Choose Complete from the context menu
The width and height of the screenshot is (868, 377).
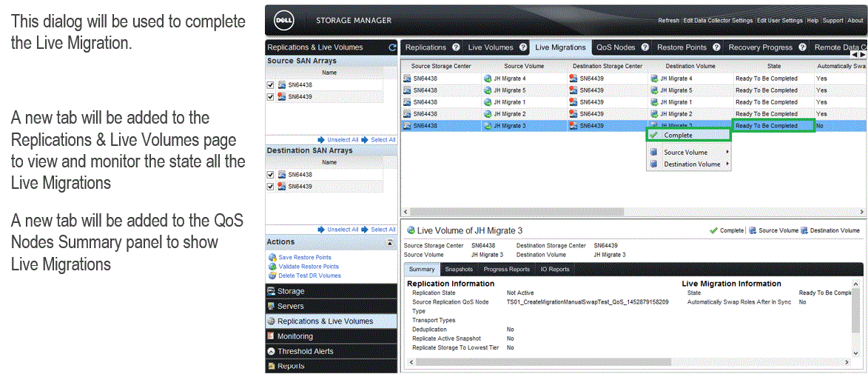689,135
